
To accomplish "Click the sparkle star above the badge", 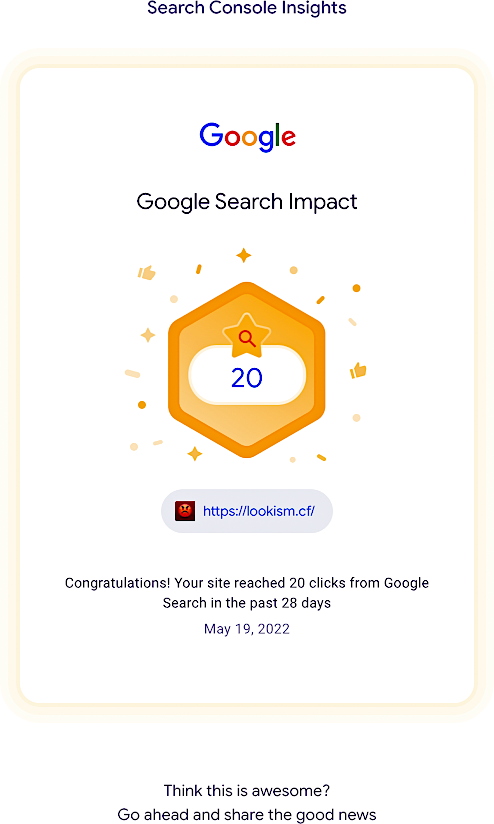I will (x=243, y=255).
